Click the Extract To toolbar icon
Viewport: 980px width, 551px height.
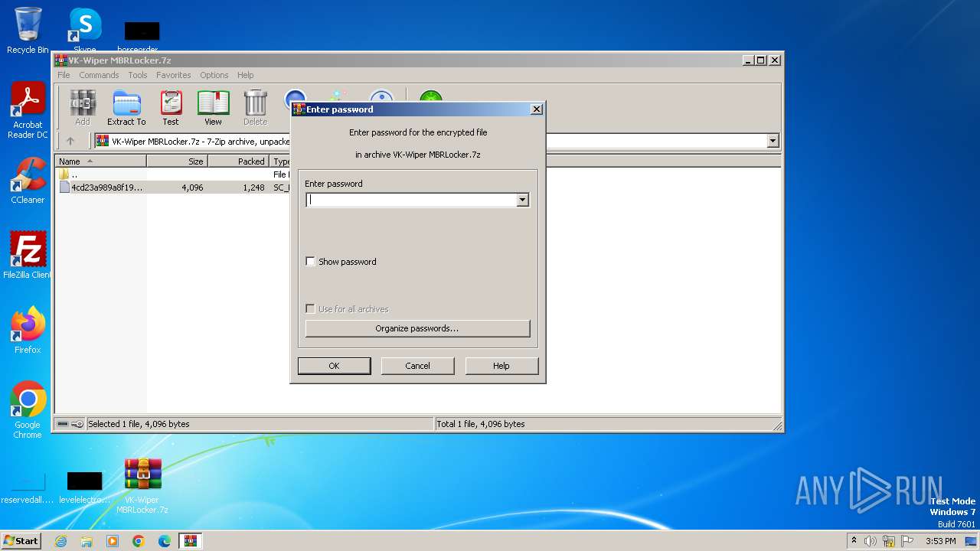point(126,108)
